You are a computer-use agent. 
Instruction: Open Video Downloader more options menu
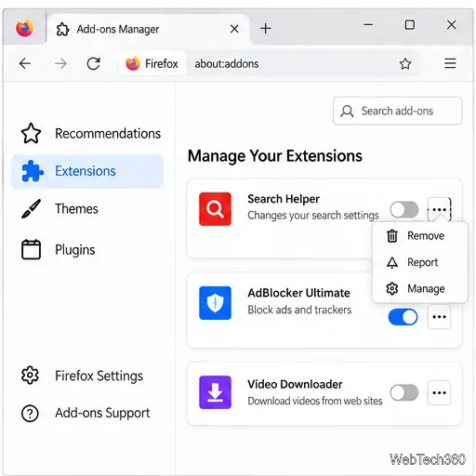pos(439,392)
